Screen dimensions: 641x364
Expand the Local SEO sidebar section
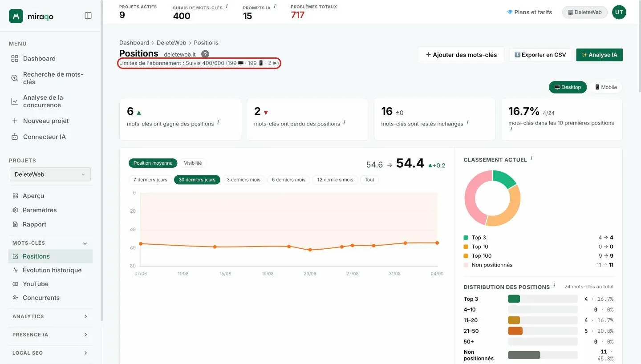(x=85, y=353)
